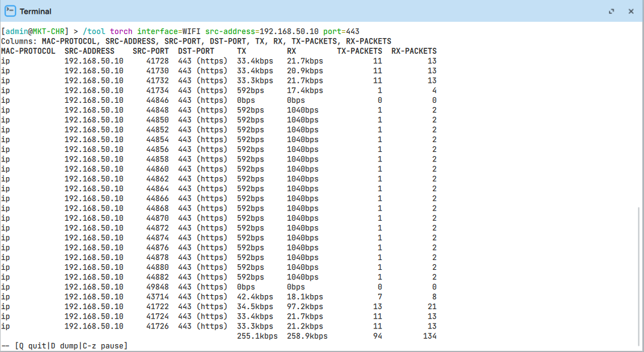Select the row with source port 44846
The width and height of the screenshot is (644, 352).
pos(157,100)
